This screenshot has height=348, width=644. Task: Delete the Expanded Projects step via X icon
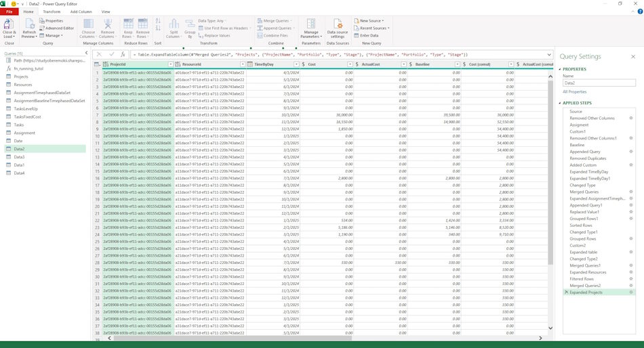pos(566,292)
